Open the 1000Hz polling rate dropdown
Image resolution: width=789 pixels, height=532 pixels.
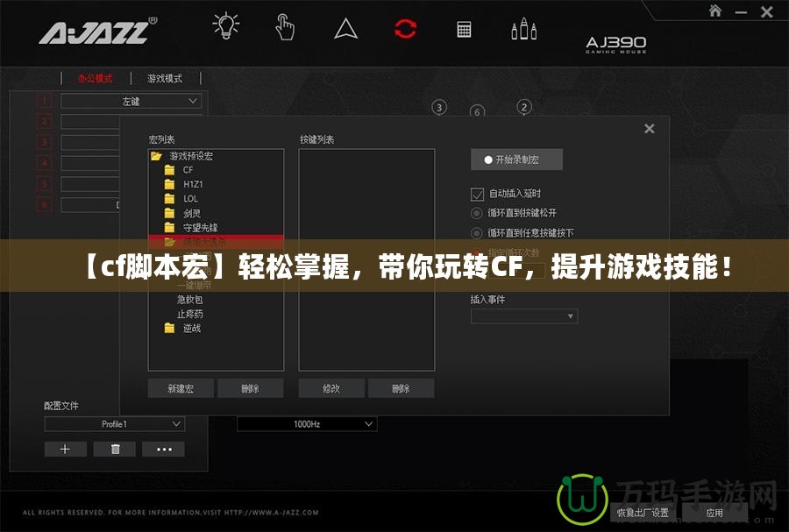(x=307, y=424)
